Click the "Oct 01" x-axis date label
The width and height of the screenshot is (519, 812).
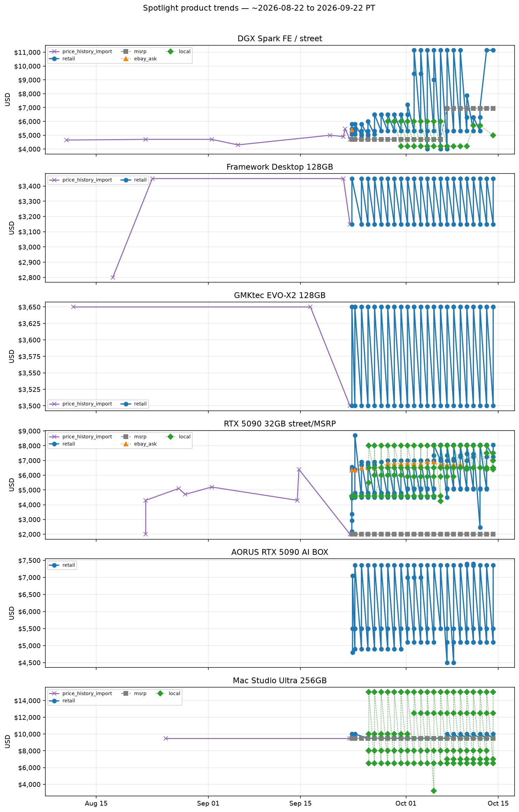[406, 803]
